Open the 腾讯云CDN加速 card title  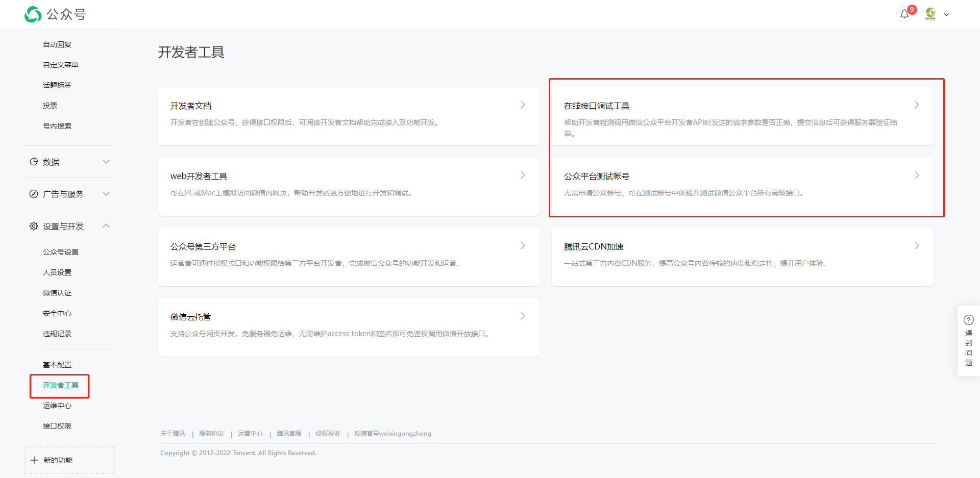tap(594, 246)
